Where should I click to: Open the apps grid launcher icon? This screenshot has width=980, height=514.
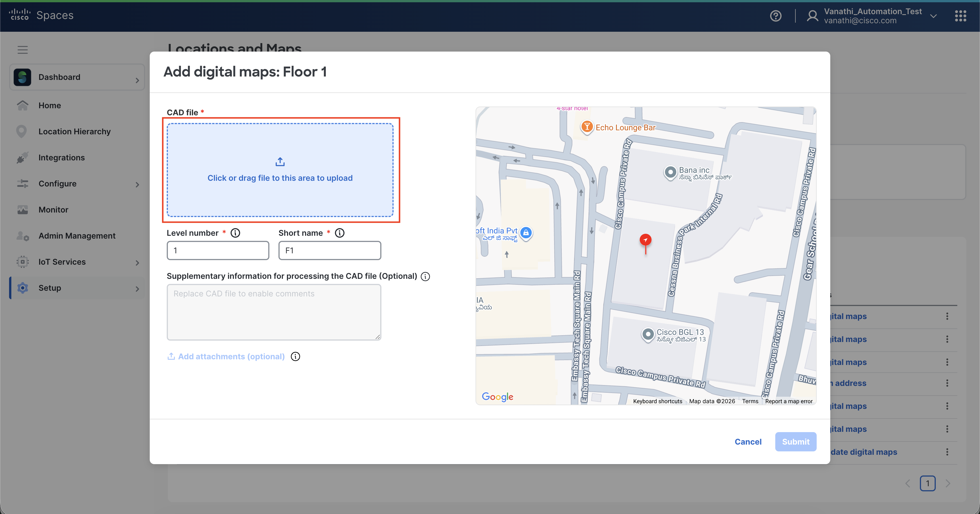pos(960,16)
